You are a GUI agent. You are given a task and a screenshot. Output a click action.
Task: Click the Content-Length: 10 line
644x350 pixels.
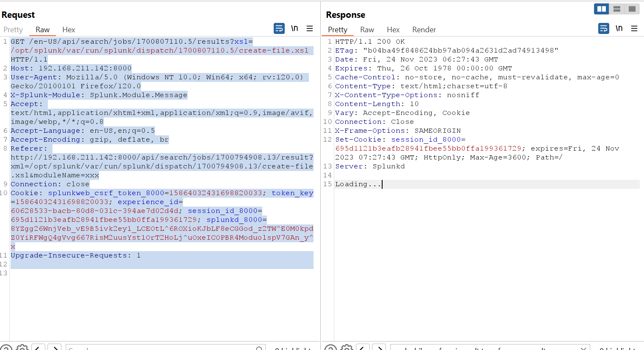377,104
